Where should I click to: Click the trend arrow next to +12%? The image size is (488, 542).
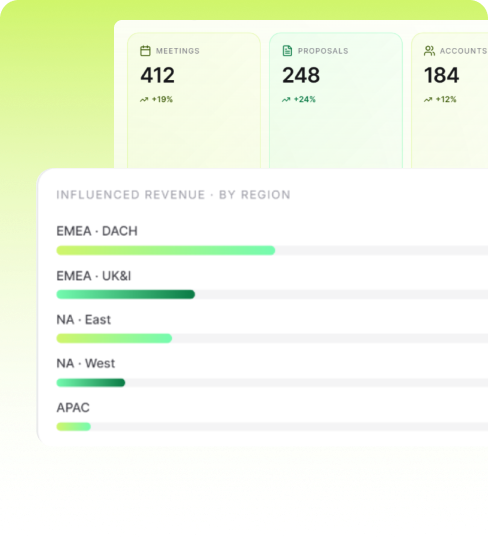(428, 100)
